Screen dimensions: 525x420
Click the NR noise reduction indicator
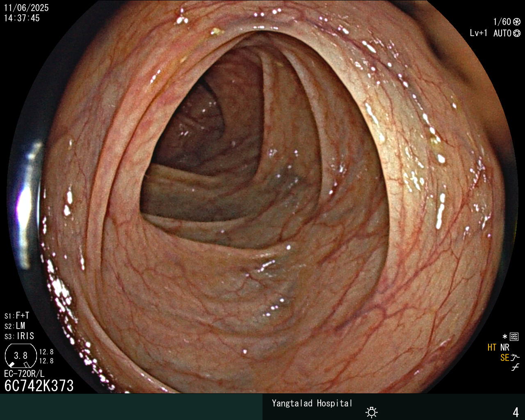[x=505, y=348]
